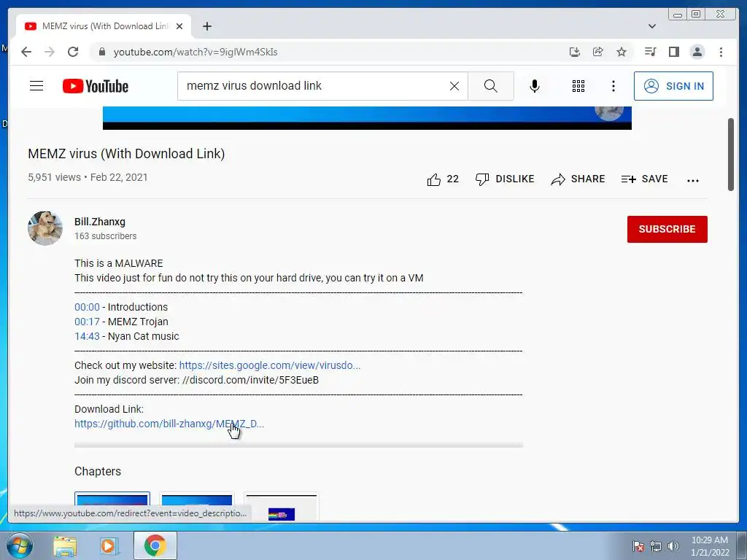Bookmark this page with the star
This screenshot has height=560, width=747.
click(622, 52)
